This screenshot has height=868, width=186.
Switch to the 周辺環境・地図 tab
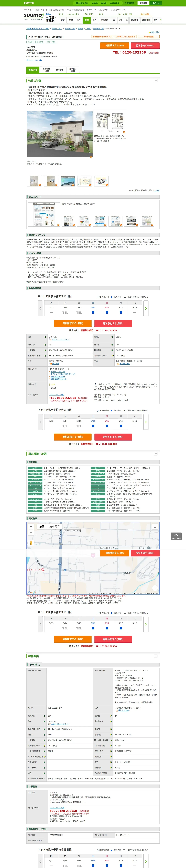(x=46, y=70)
